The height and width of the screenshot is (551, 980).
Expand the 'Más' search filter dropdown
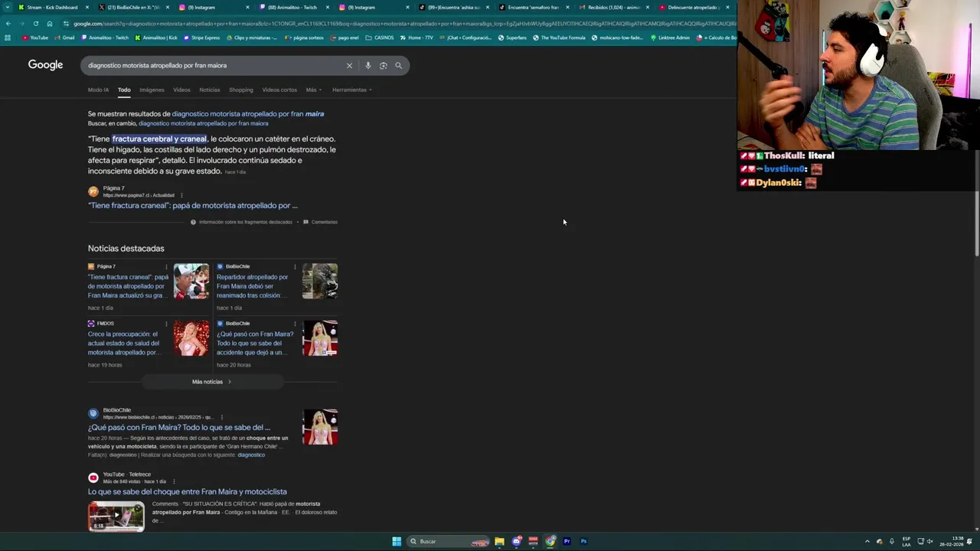click(x=314, y=90)
